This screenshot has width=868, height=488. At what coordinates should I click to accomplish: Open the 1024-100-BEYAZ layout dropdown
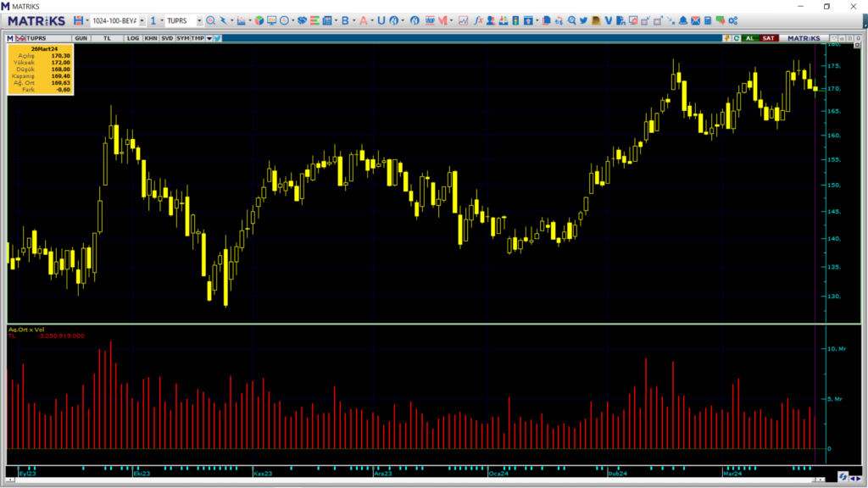point(141,20)
